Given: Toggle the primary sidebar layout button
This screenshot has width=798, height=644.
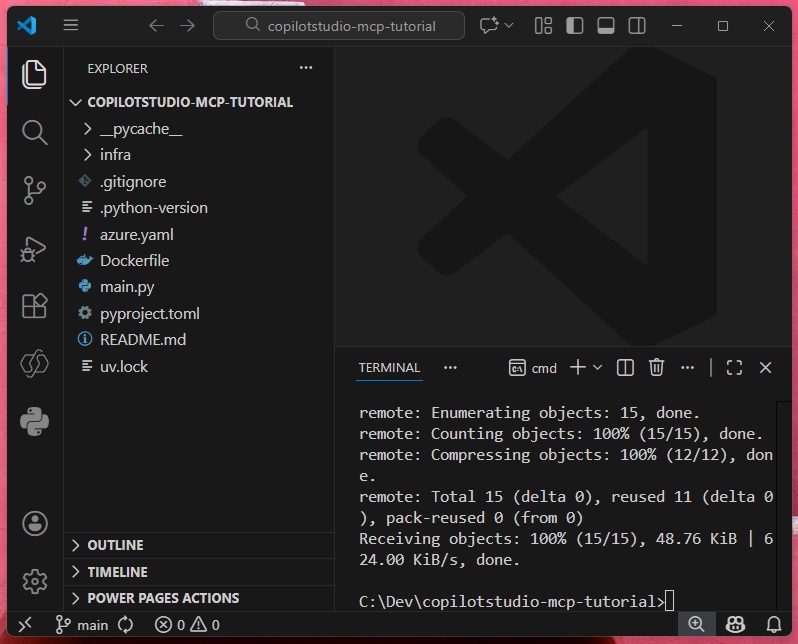Looking at the screenshot, I should click(575, 26).
